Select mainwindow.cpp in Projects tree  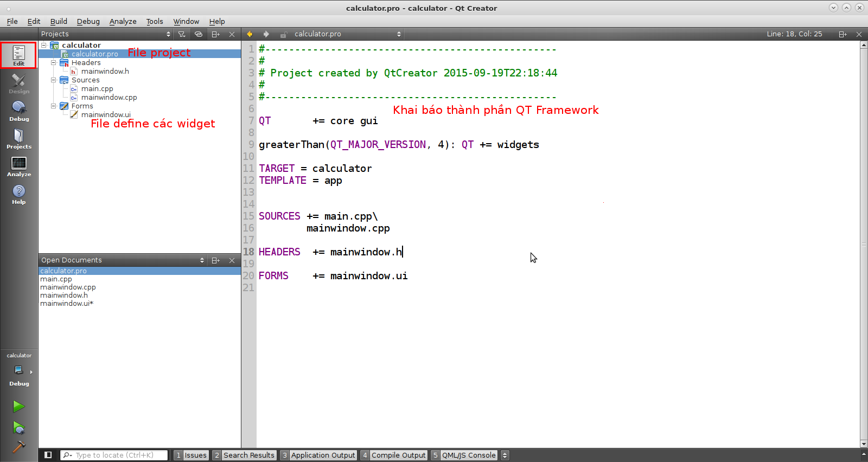click(x=109, y=97)
